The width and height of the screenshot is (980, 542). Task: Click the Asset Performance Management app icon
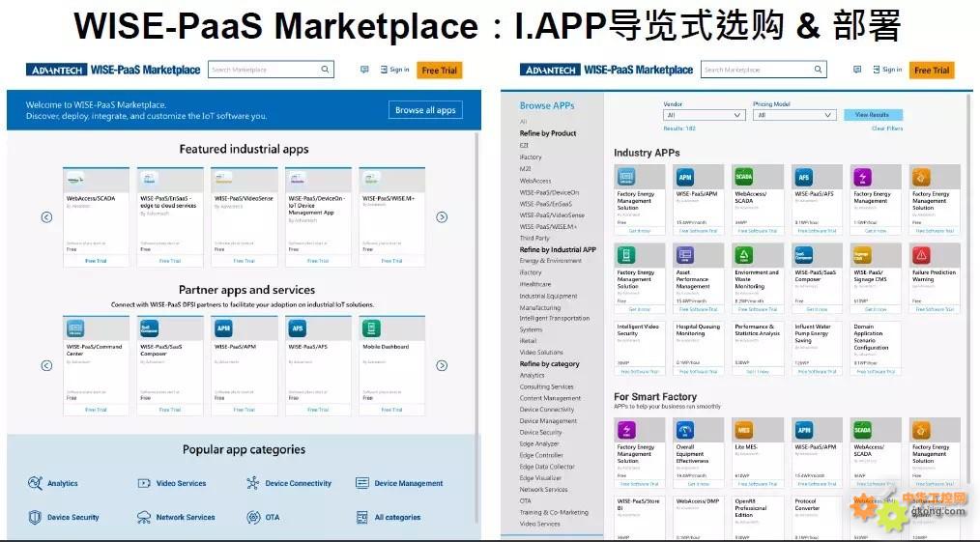[685, 255]
